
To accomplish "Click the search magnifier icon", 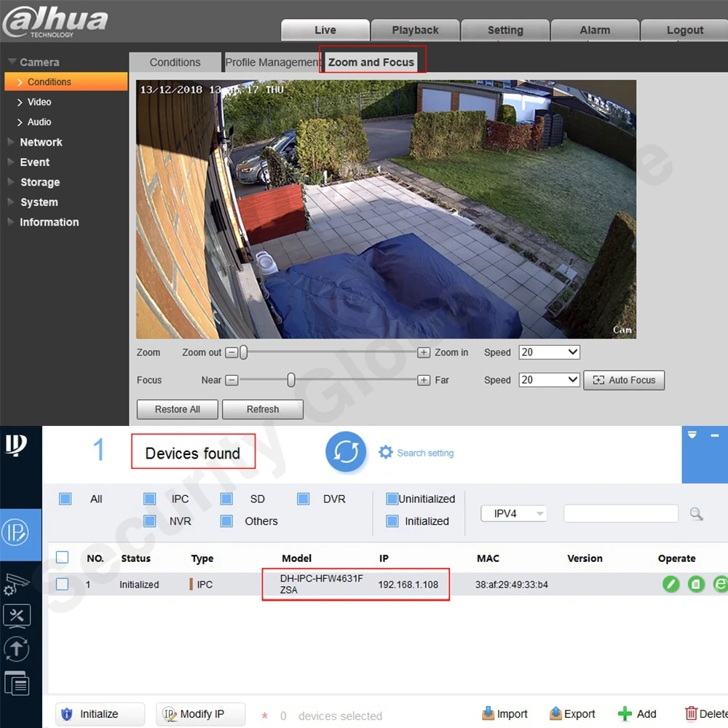I will (696, 514).
